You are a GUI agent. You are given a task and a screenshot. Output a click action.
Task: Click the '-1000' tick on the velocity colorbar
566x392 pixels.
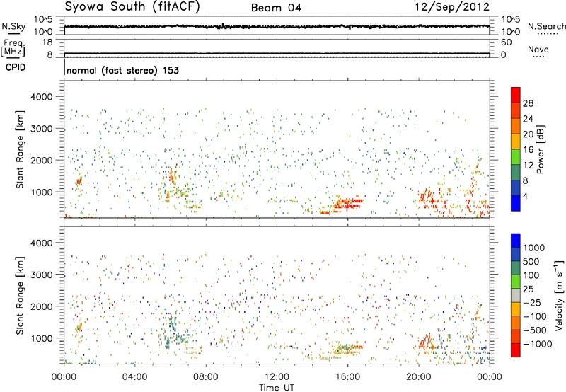(x=537, y=344)
